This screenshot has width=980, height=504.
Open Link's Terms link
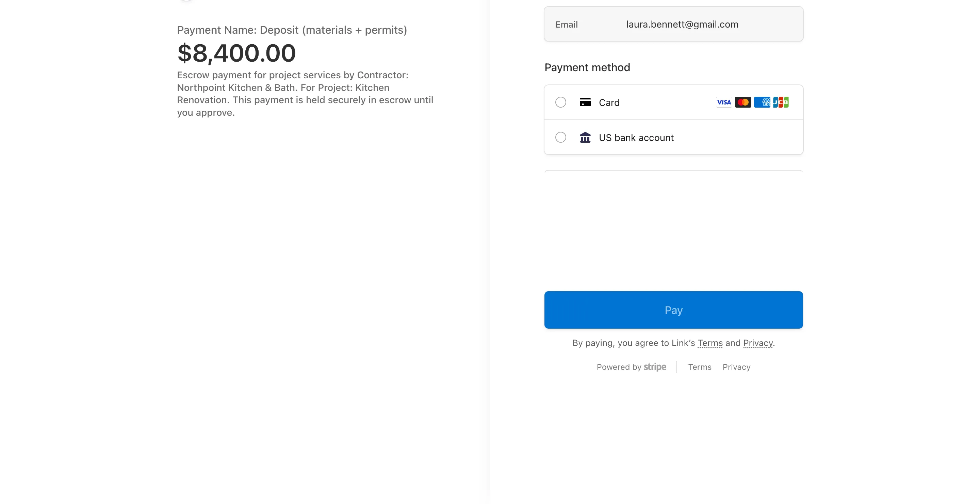(710, 343)
